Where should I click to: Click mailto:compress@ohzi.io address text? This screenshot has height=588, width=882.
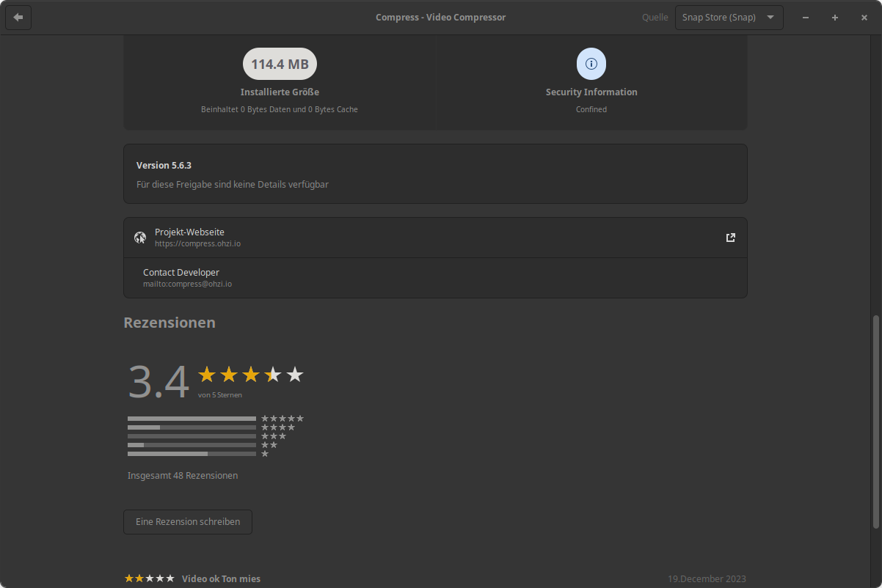click(x=187, y=284)
